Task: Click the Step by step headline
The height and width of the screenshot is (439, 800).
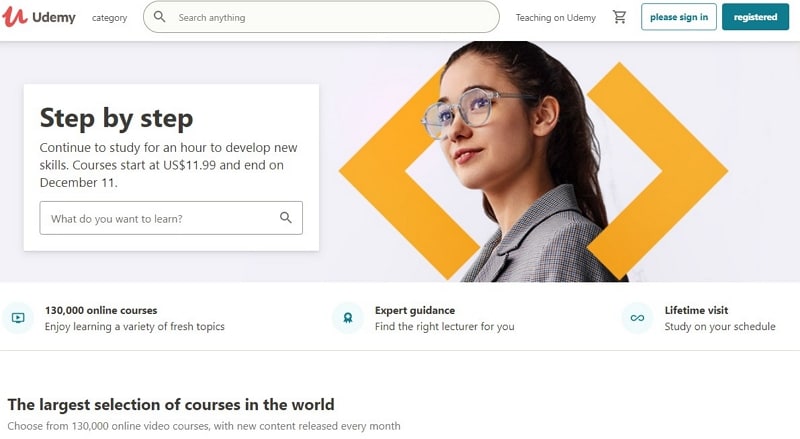Action: coord(116,118)
